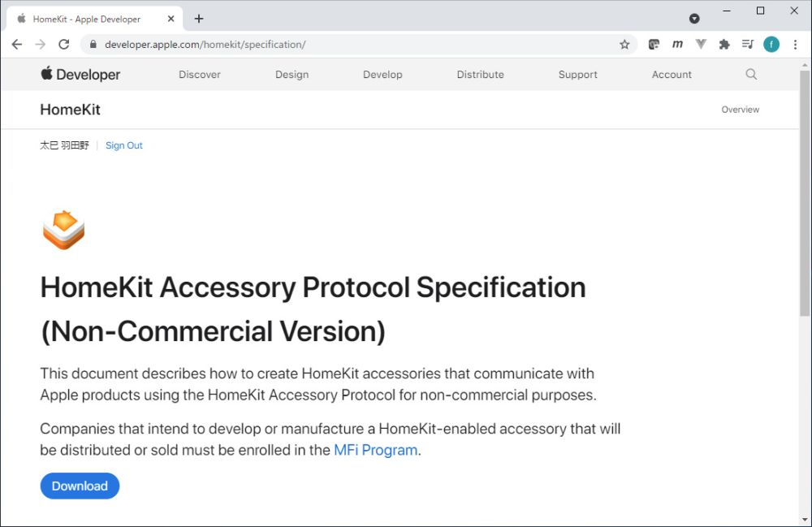The width and height of the screenshot is (812, 527).
Task: Open the music playlist extension icon
Action: pos(747,45)
